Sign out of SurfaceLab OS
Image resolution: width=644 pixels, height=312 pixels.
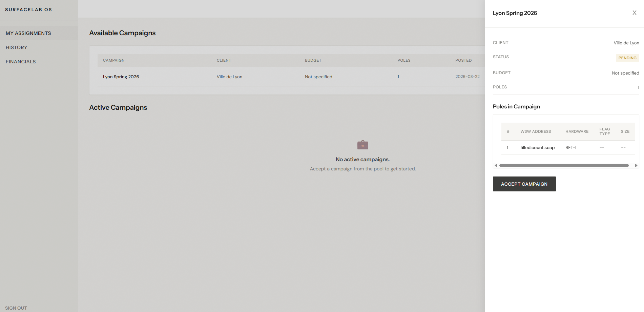coord(16,308)
